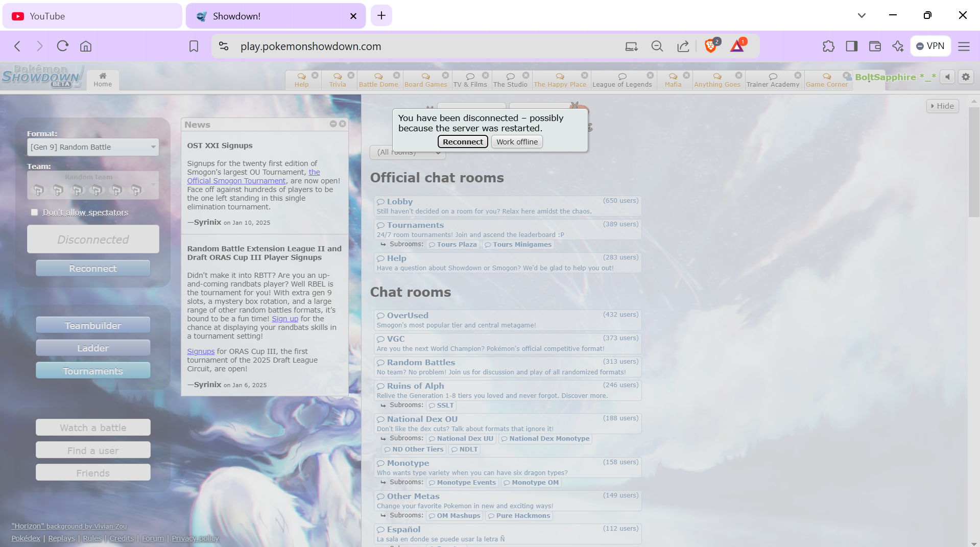Open the National Dex Monotype subroom
This screenshot has width=980, height=547.
click(545, 439)
